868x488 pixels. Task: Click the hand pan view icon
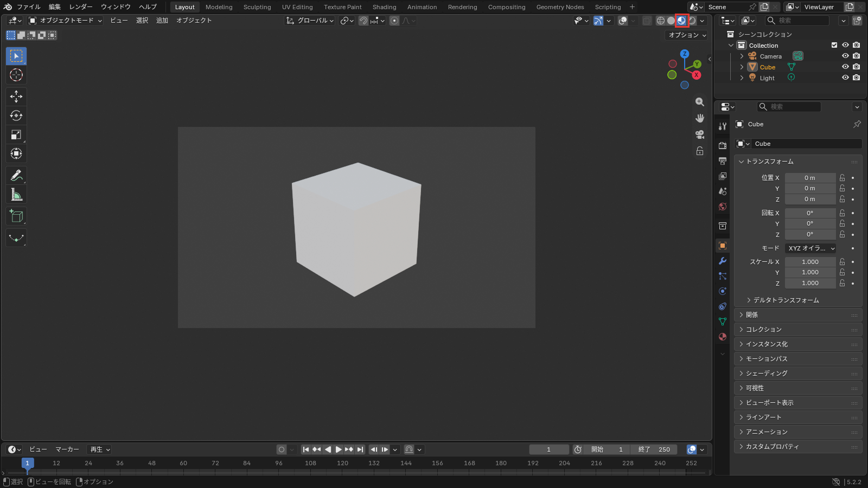tap(700, 118)
